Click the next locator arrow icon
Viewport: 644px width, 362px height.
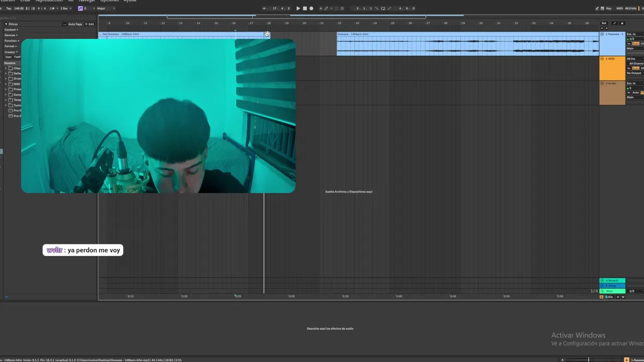(606, 28)
